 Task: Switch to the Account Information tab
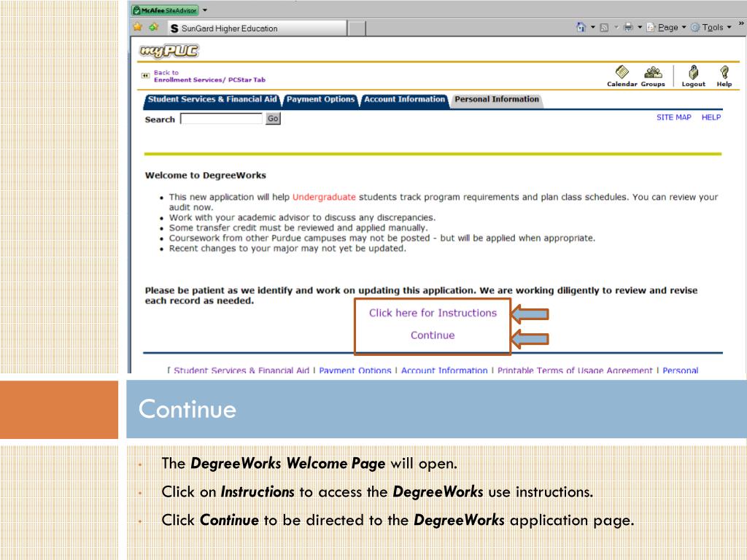coord(404,99)
